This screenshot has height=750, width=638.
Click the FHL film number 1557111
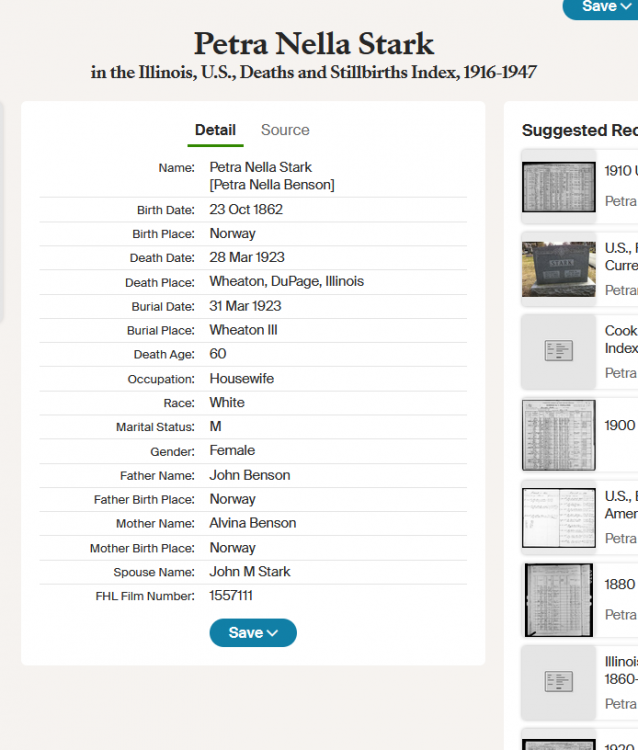pos(231,596)
